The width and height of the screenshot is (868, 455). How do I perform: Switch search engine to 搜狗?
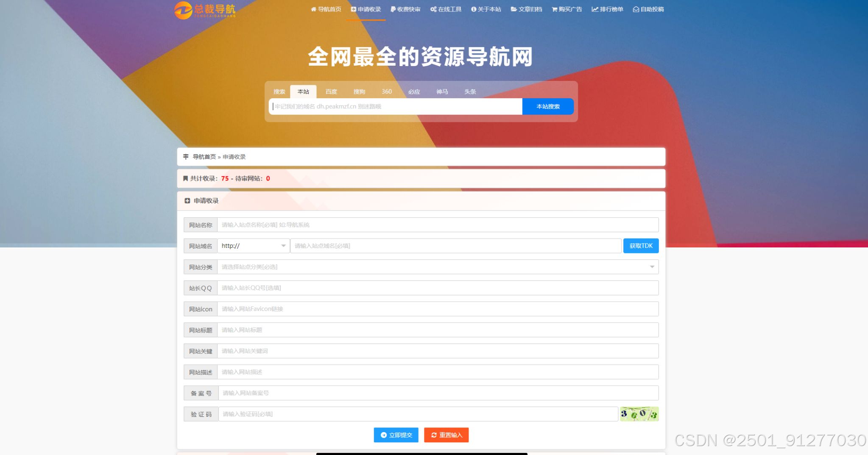click(359, 92)
